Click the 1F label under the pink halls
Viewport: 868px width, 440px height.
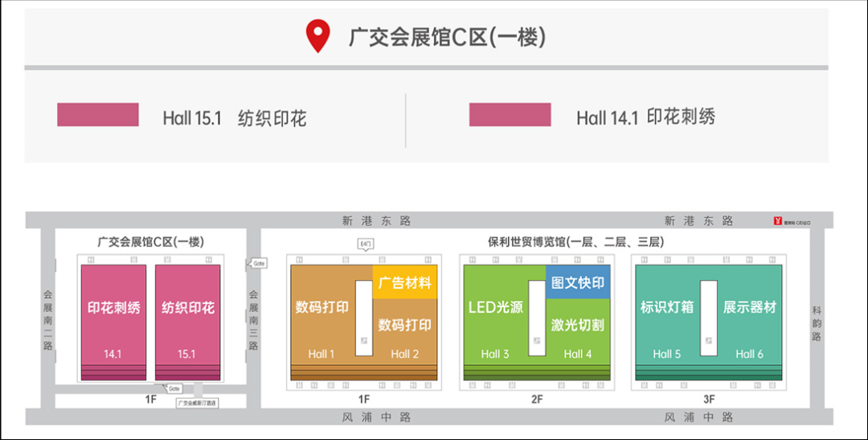150,399
